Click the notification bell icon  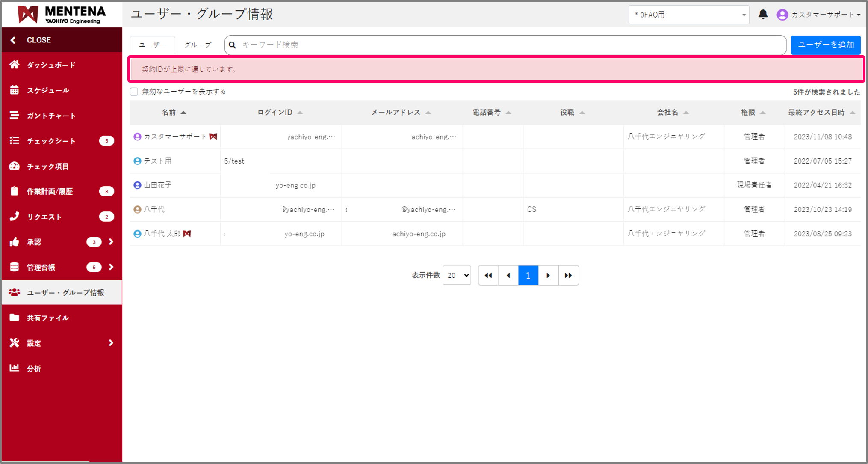coord(763,14)
